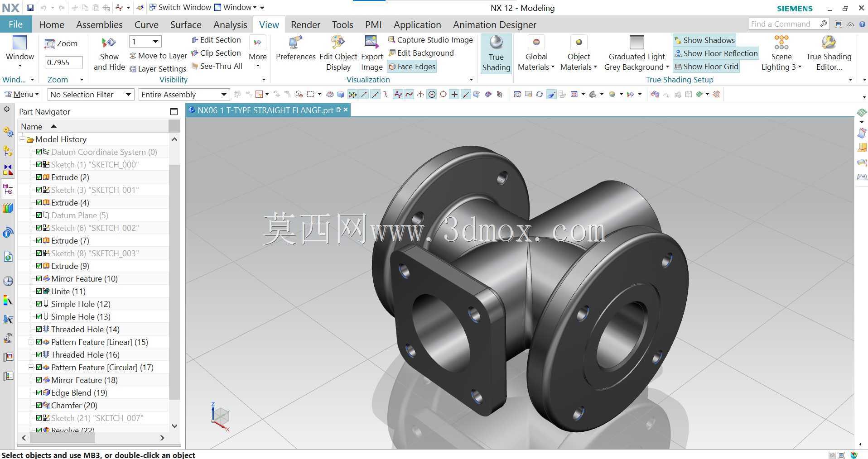Click Clip Section icon
868x459 pixels.
(x=195, y=53)
